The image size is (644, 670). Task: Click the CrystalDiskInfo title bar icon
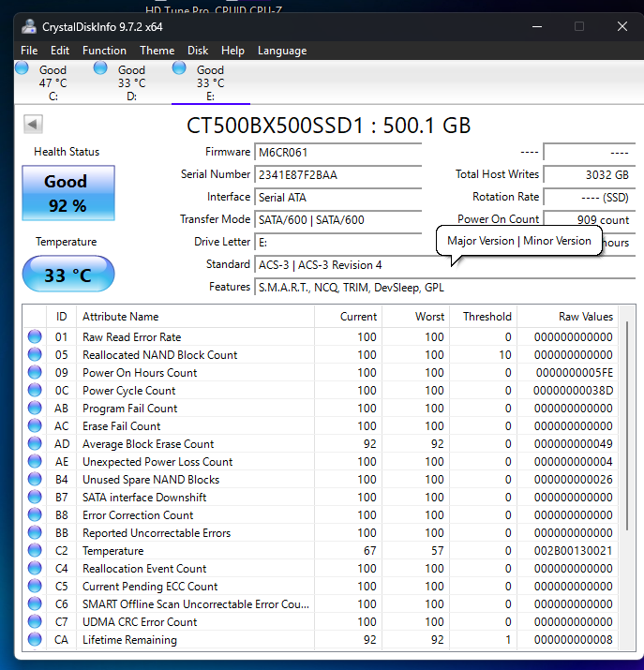29,27
